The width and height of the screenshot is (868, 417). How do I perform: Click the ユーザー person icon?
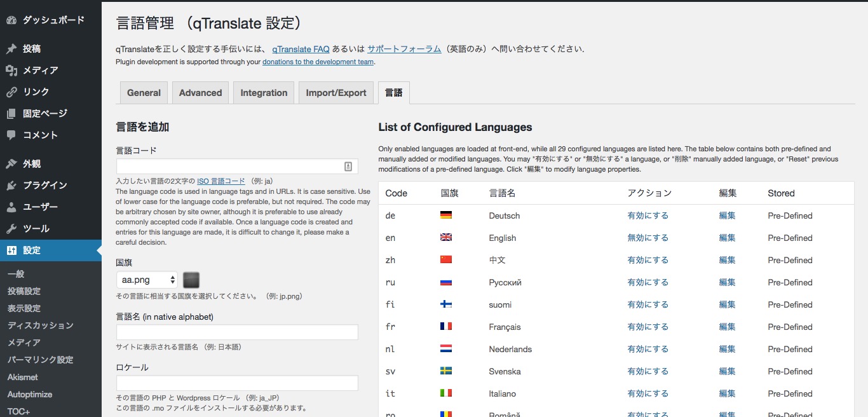[x=11, y=207]
